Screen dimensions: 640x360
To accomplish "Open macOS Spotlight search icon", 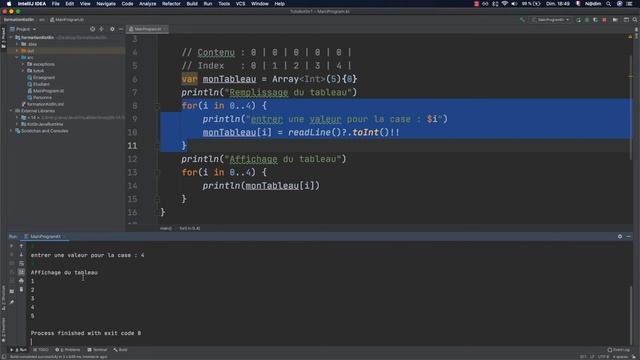I will click(x=609, y=4).
